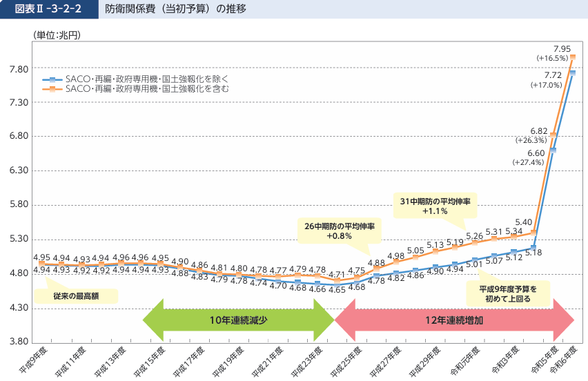The height and width of the screenshot is (381, 588).
Task: Click the red 12年連続増加 arrow
Action: click(x=455, y=320)
